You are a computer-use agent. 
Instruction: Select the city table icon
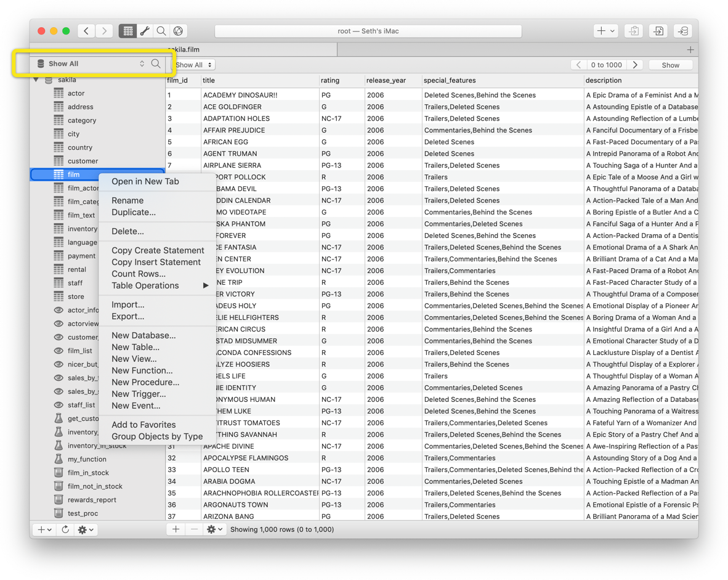click(x=59, y=134)
